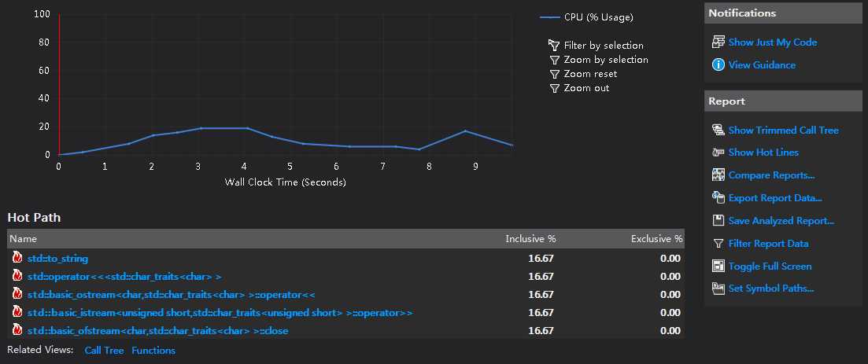Viewport: 868px width, 364px height.
Task: Click the Show Trimmed Call Tree icon
Action: click(718, 131)
